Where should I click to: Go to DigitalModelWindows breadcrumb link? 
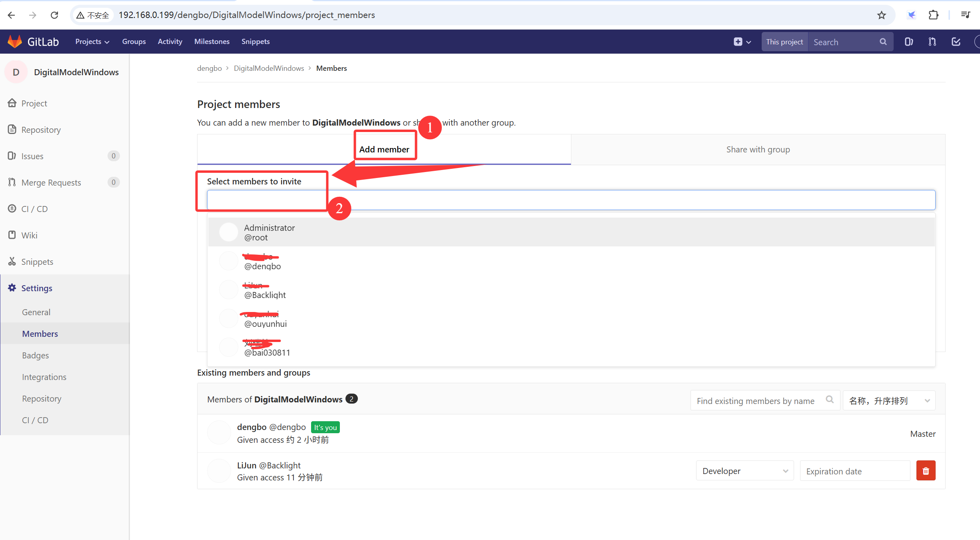point(269,68)
